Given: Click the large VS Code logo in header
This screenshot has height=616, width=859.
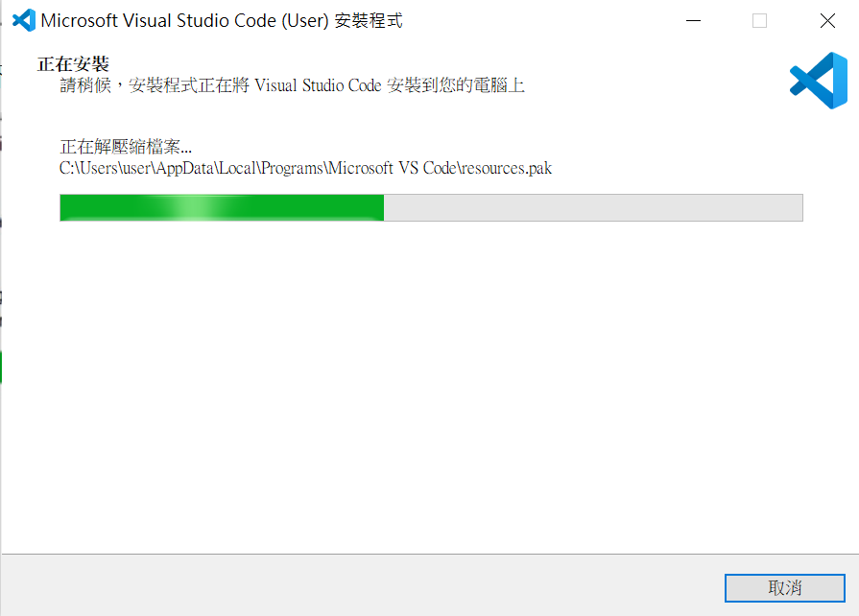Looking at the screenshot, I should click(819, 81).
